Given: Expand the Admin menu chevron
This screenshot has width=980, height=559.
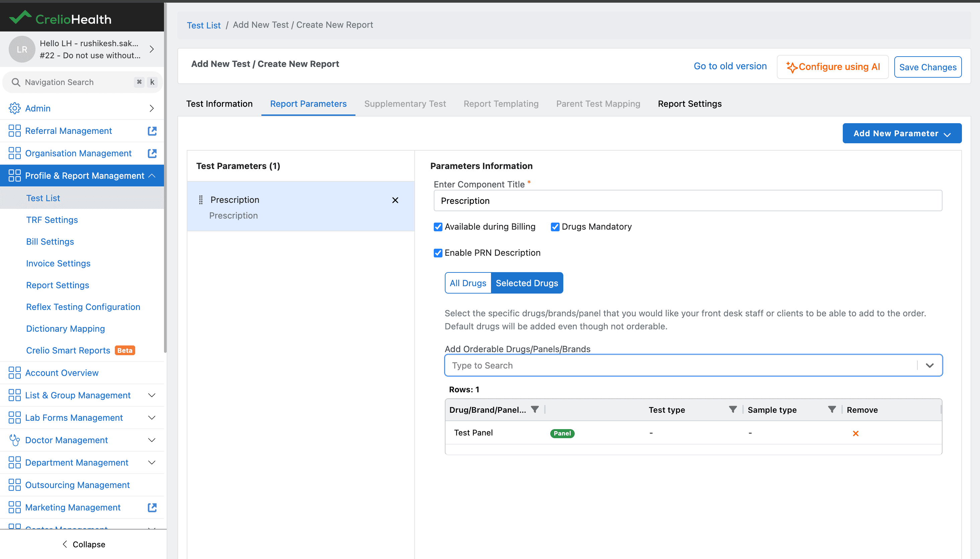Looking at the screenshot, I should point(152,108).
